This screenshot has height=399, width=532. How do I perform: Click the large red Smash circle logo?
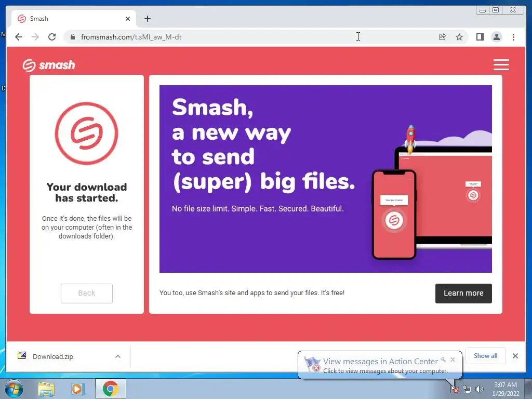[x=87, y=134]
